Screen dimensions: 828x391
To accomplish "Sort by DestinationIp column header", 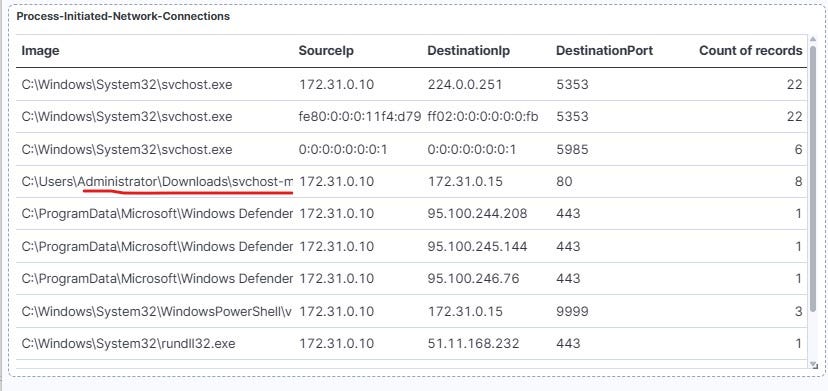I will (x=469, y=51).
